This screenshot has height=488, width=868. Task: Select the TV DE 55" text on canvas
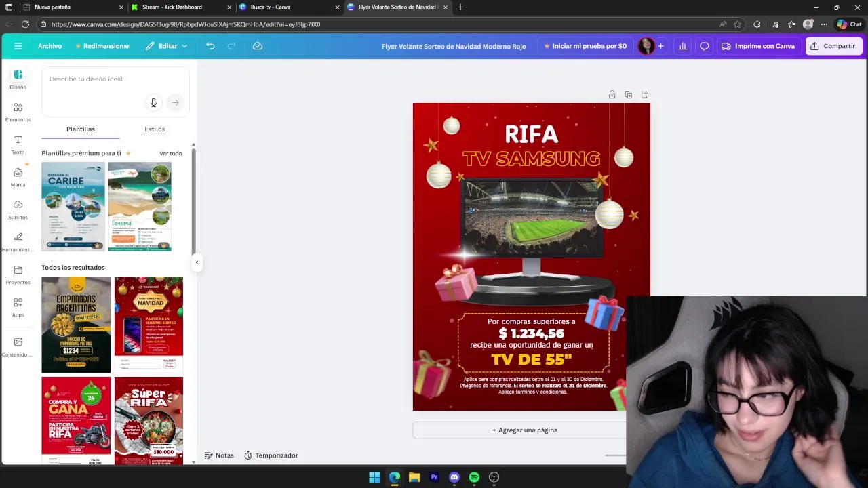[532, 359]
